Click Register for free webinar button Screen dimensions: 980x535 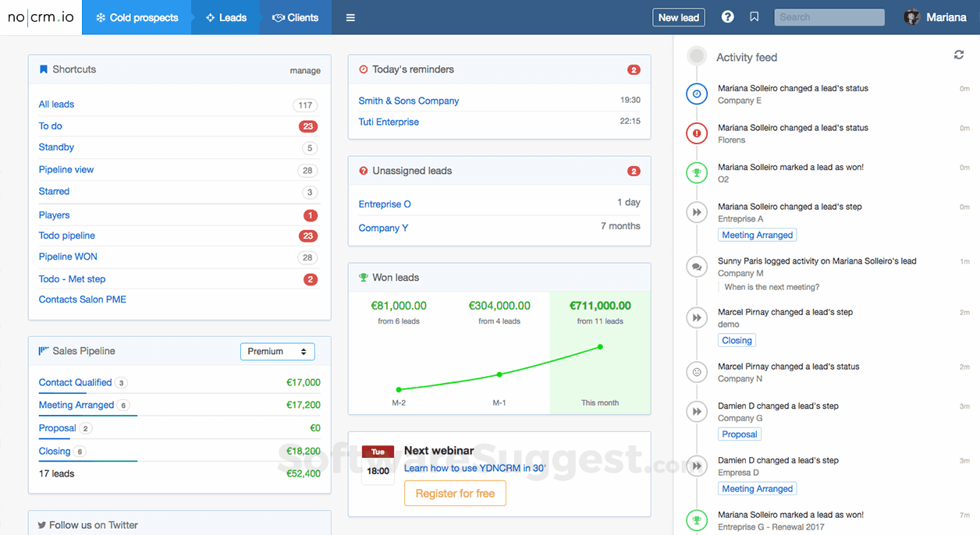(x=455, y=493)
